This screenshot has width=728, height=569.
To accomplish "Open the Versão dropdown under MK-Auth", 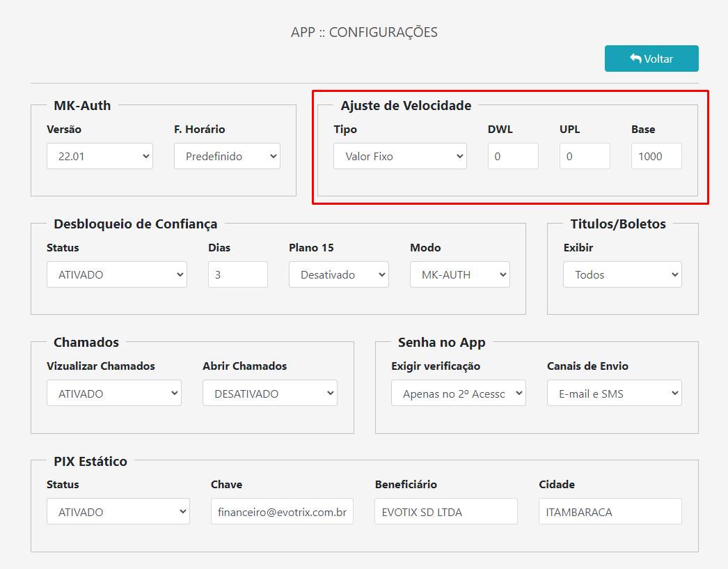I will point(100,156).
